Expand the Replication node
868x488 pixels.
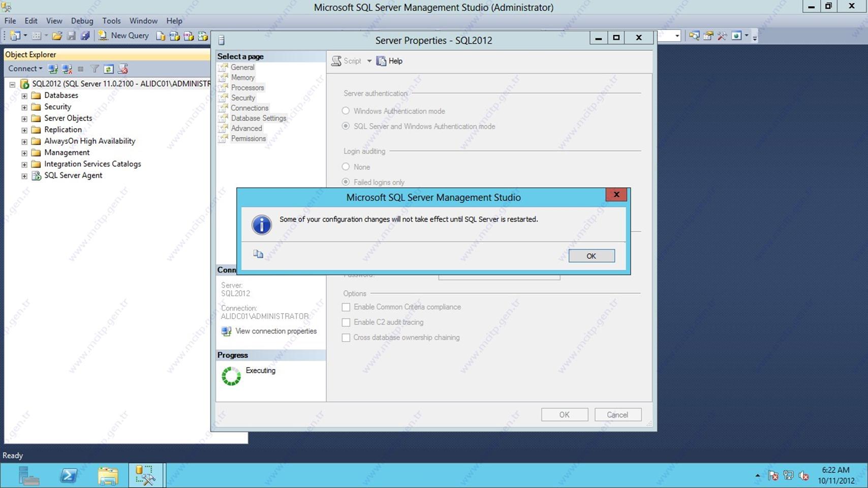pos(24,130)
